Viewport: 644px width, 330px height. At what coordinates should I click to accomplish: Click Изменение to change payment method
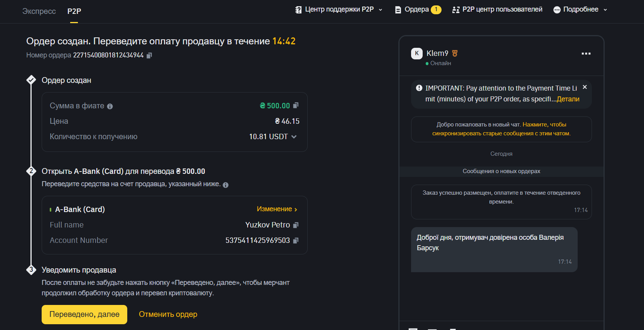click(277, 209)
